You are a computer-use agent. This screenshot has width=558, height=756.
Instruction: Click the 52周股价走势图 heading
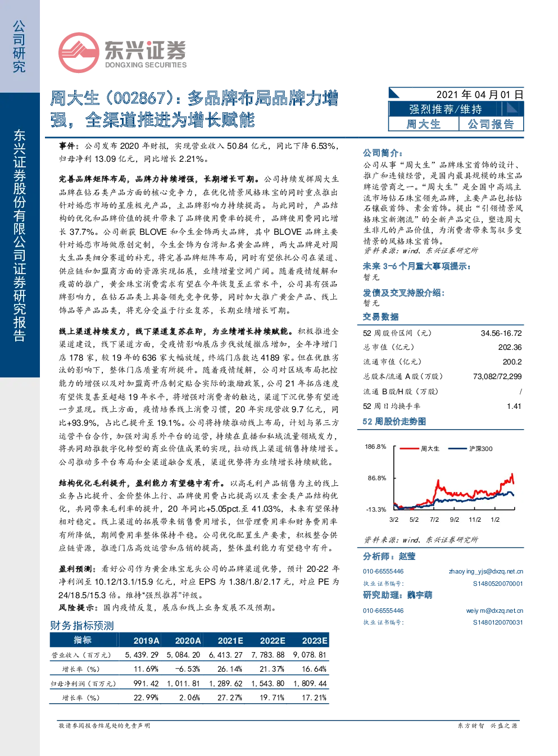click(394, 421)
